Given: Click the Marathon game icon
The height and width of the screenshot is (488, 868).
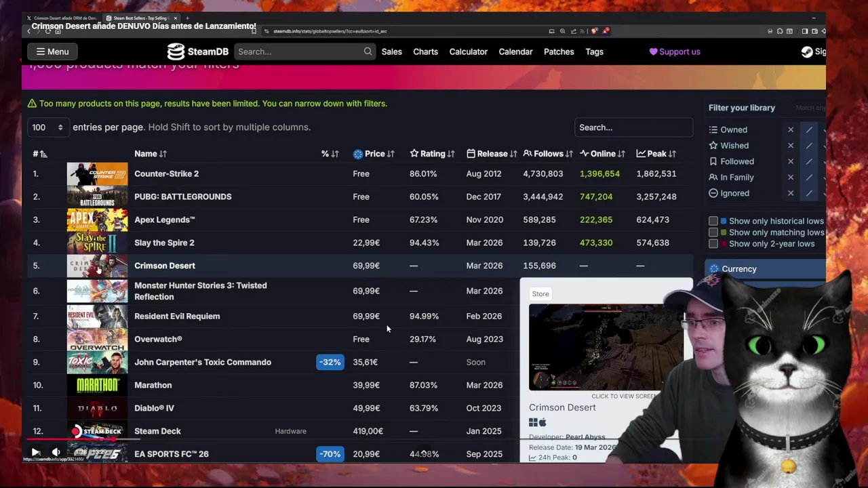Looking at the screenshot, I should (x=97, y=385).
